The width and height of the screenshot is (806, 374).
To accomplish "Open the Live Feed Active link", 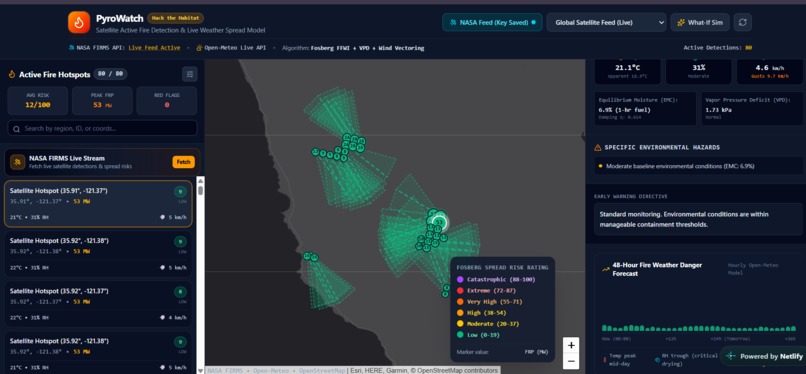I will [154, 48].
